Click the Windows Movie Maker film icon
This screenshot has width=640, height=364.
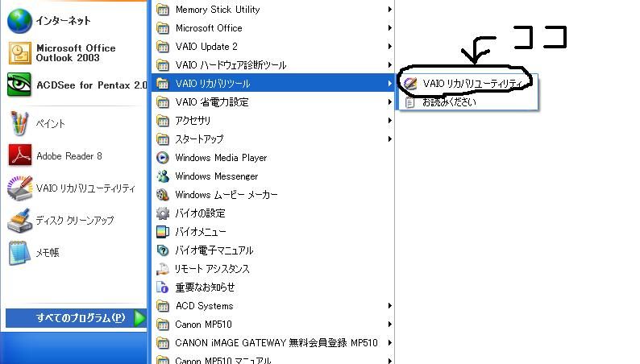(x=163, y=195)
